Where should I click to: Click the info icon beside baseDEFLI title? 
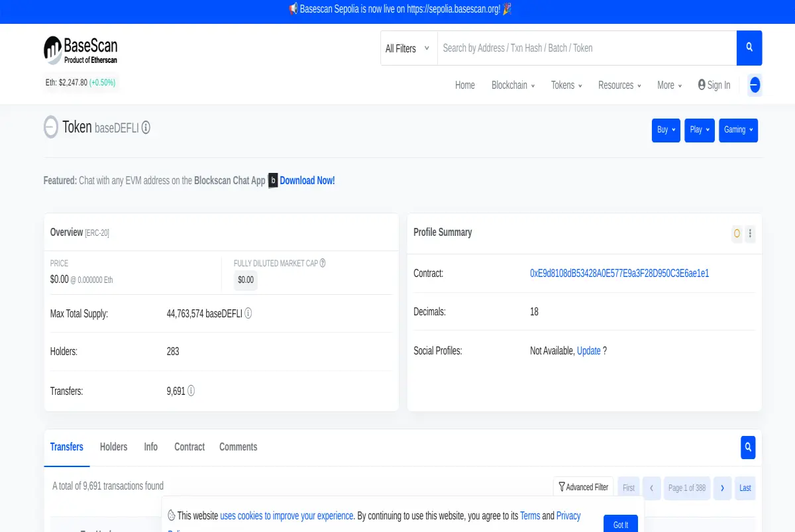[x=146, y=128]
